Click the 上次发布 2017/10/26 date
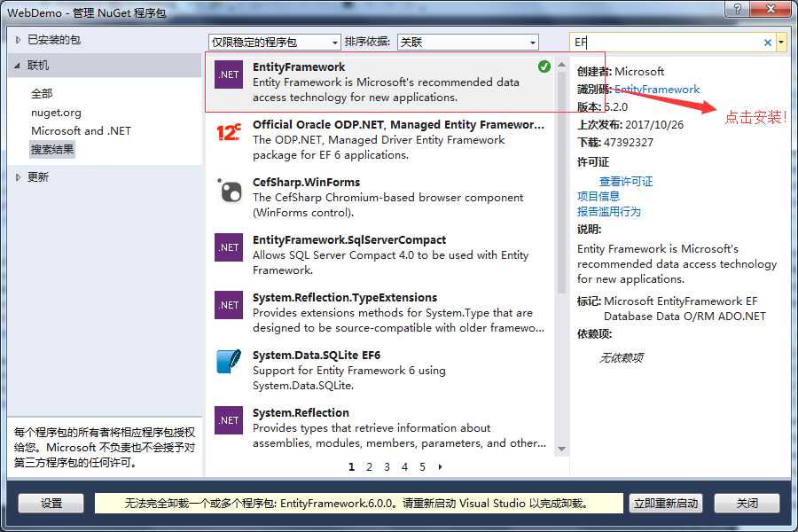This screenshot has width=798, height=532. pyautogui.click(x=654, y=125)
